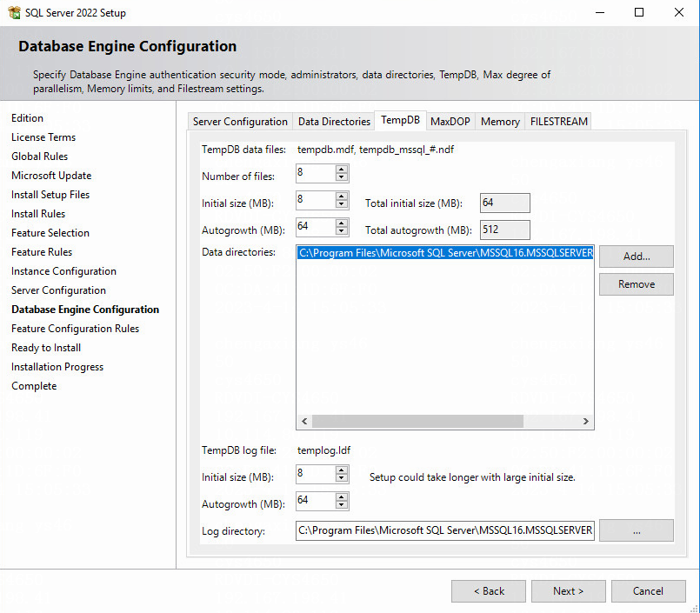Switch to the Memory tab

tap(500, 122)
